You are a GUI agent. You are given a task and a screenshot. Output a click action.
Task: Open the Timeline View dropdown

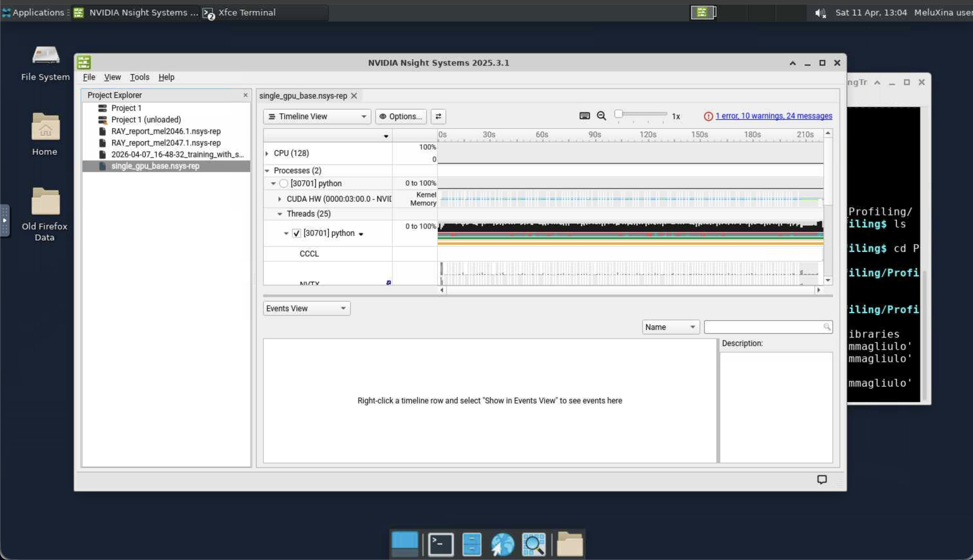click(317, 117)
